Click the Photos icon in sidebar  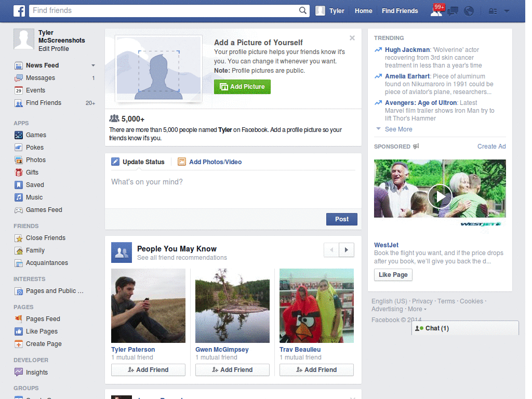(19, 160)
